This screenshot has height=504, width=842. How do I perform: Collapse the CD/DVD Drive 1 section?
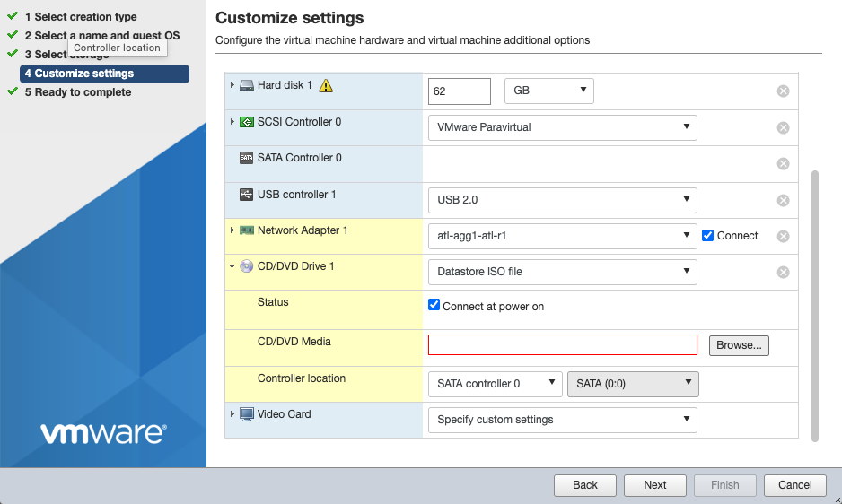[232, 266]
